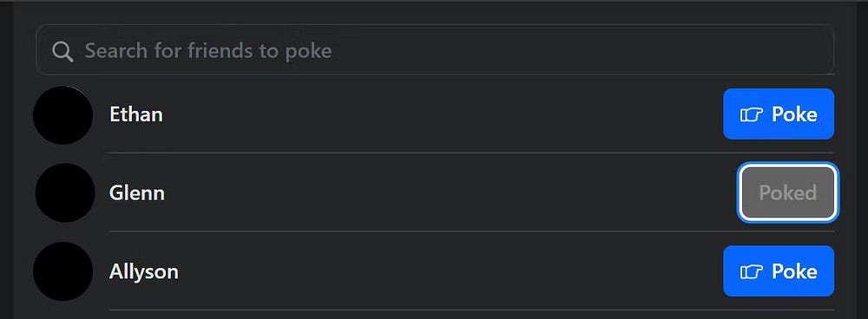Select Allyson's name in the list

pos(144,272)
